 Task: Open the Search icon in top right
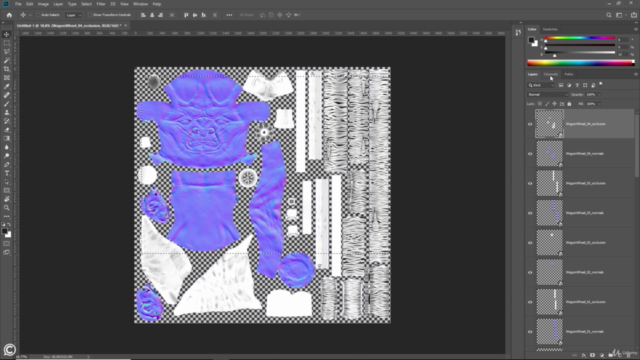click(609, 15)
